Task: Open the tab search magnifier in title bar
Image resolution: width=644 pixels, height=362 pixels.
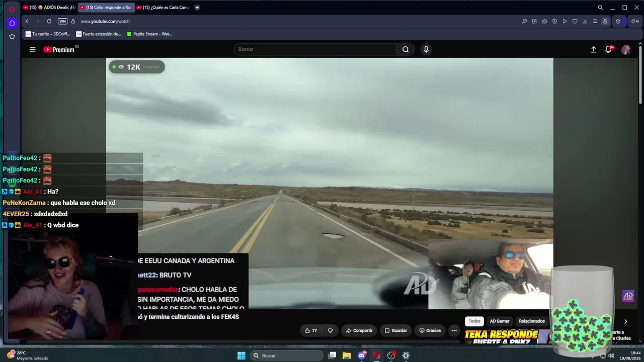Action: pos(600,8)
